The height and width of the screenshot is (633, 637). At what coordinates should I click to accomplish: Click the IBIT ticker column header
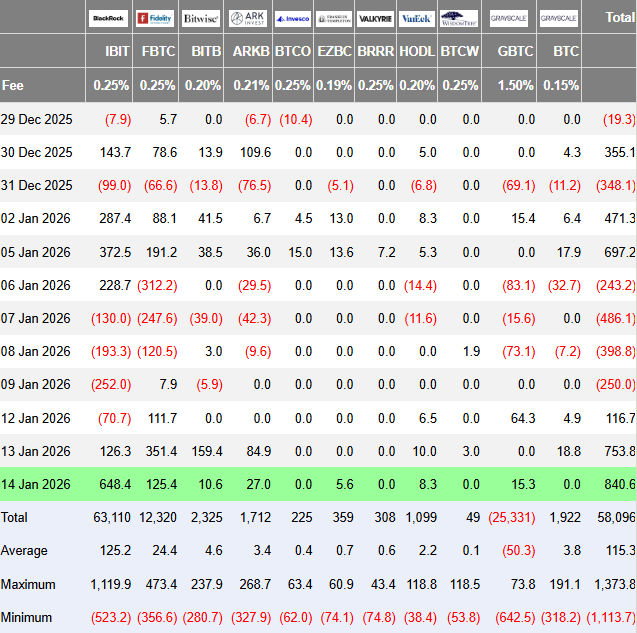tap(117, 50)
